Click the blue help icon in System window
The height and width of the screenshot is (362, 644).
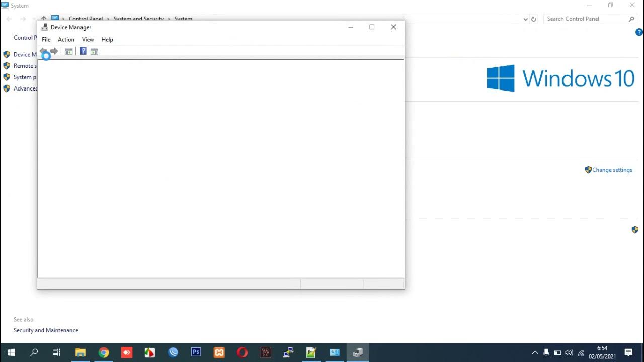click(x=639, y=32)
